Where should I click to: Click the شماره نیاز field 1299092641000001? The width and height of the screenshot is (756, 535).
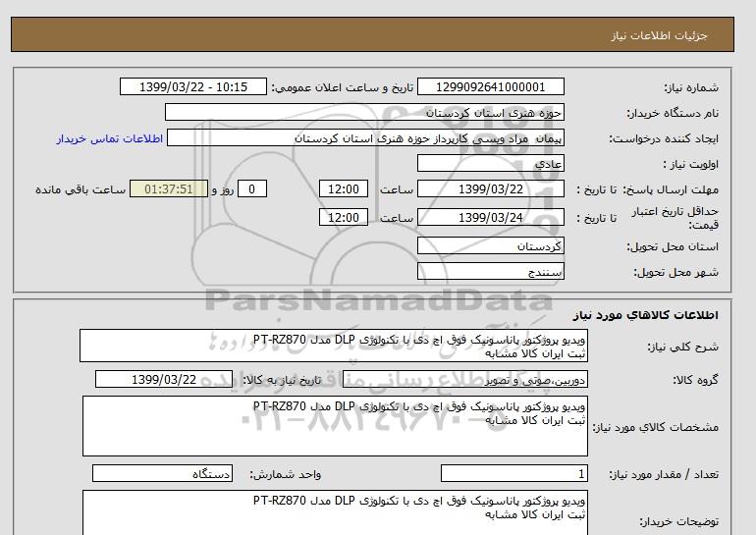490,86
